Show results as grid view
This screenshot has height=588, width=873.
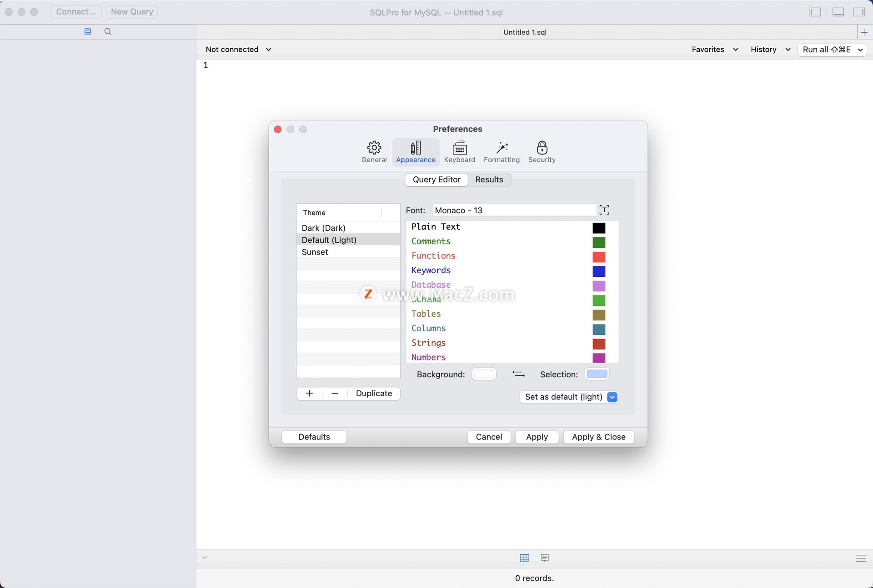(524, 558)
